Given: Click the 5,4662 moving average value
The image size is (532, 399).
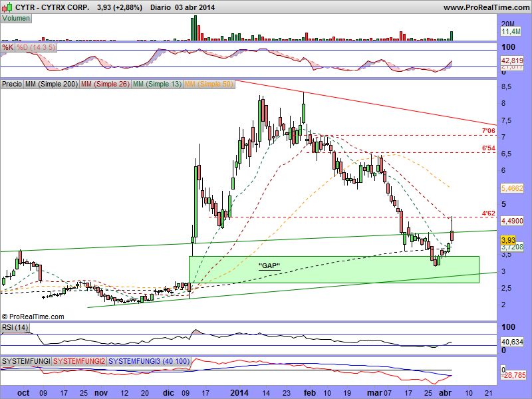Looking at the screenshot, I should point(512,188).
